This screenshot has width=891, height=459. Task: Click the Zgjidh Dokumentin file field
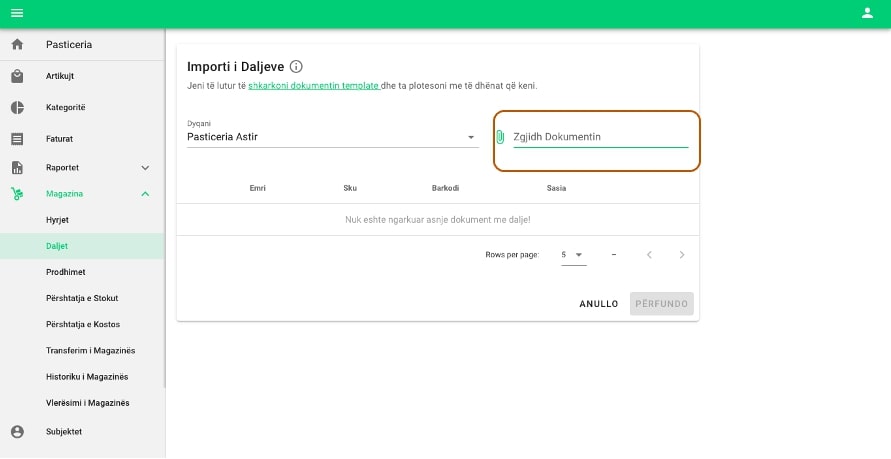point(600,137)
